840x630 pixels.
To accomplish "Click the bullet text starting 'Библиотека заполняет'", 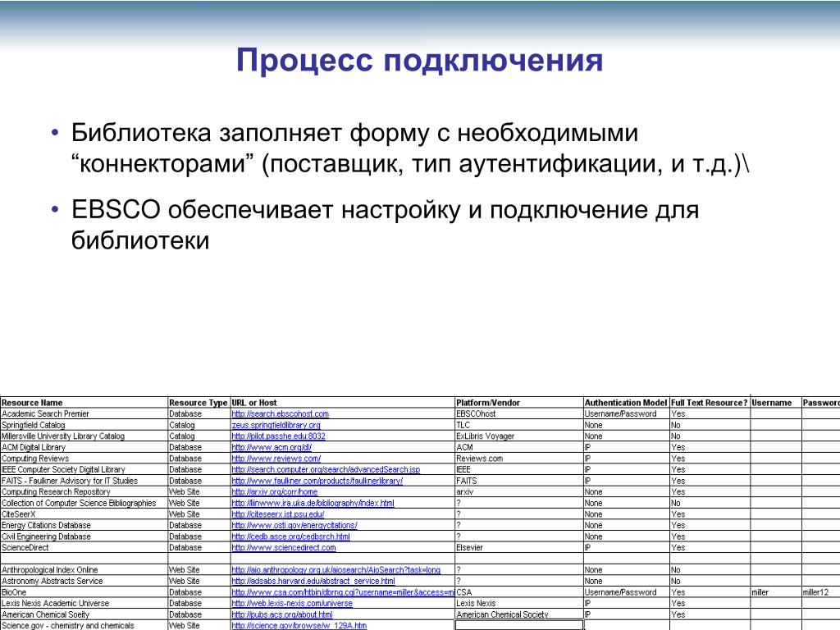I will tap(410, 148).
